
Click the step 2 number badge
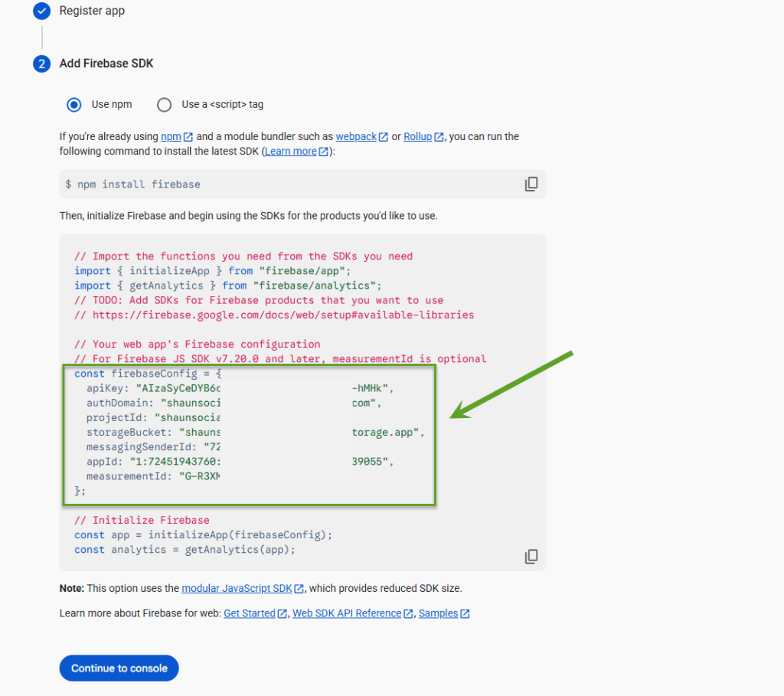(42, 64)
